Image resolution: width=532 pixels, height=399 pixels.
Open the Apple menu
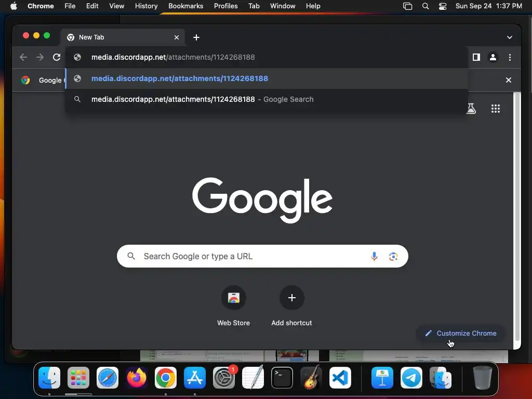coord(14,6)
